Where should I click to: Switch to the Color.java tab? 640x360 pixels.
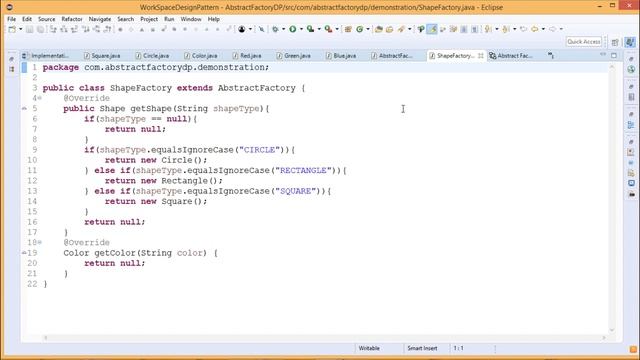click(x=201, y=56)
